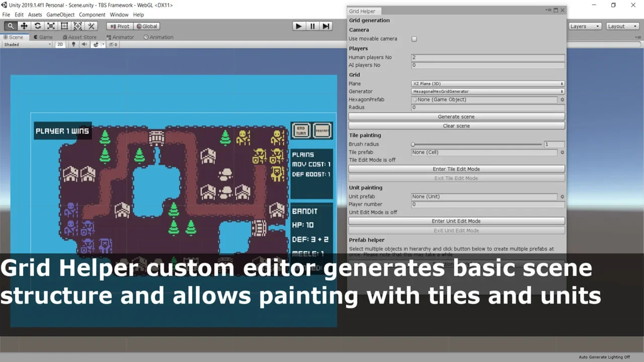Open the GameObject menu

click(60, 15)
